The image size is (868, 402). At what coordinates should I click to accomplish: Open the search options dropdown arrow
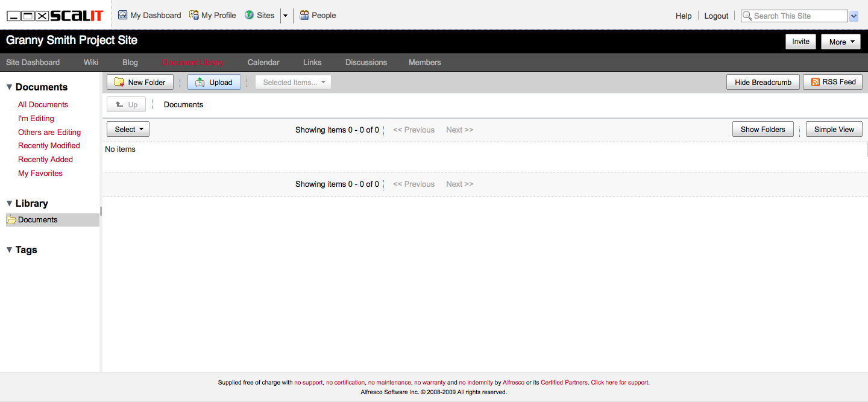[x=854, y=16]
